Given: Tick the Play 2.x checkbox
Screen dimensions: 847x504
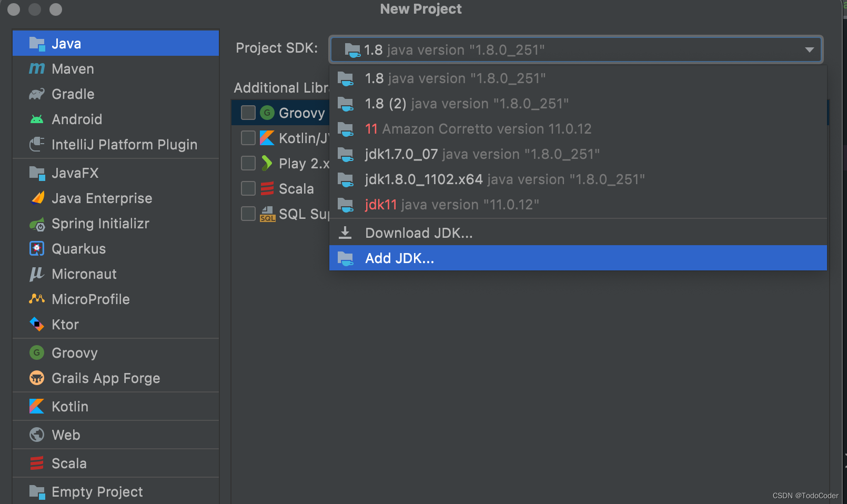Looking at the screenshot, I should [248, 163].
